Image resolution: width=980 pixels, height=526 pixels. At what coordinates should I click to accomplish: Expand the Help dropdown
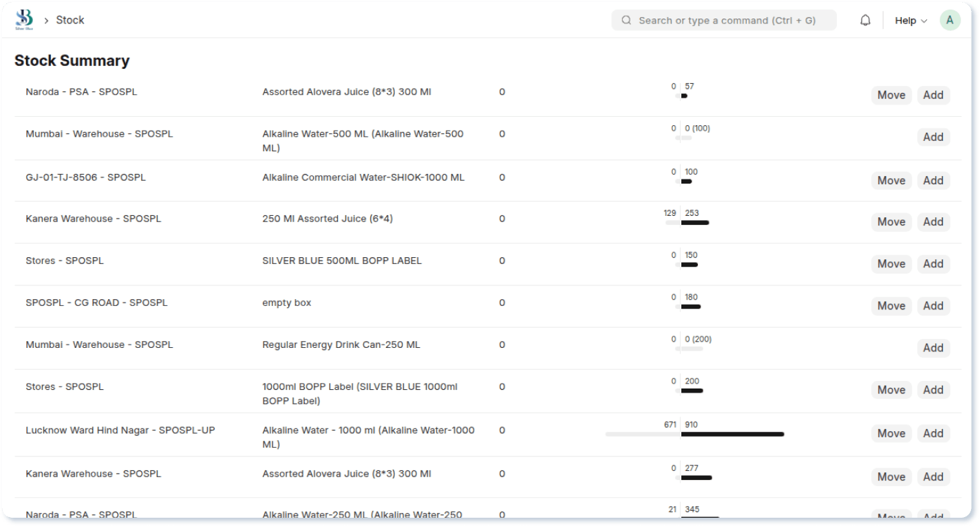pos(910,21)
